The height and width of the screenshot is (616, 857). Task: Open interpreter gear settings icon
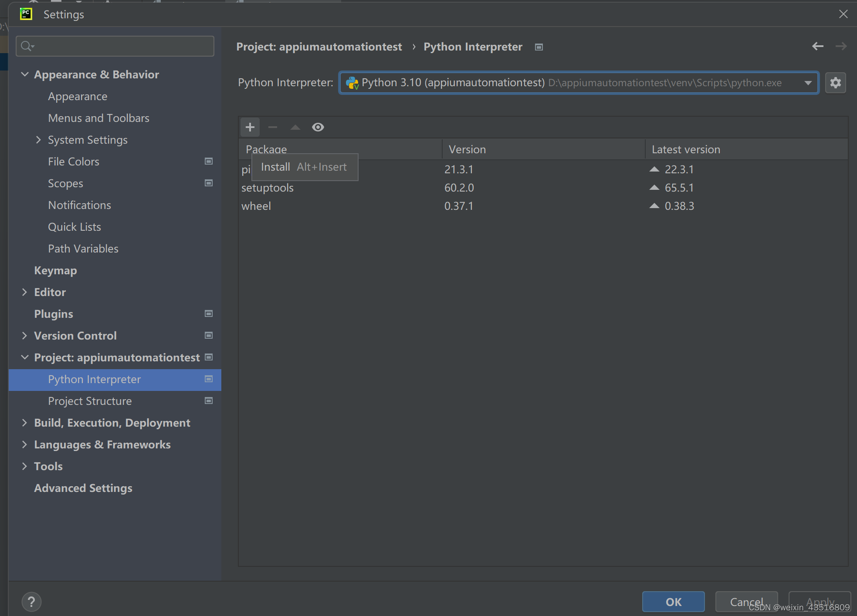[835, 83]
